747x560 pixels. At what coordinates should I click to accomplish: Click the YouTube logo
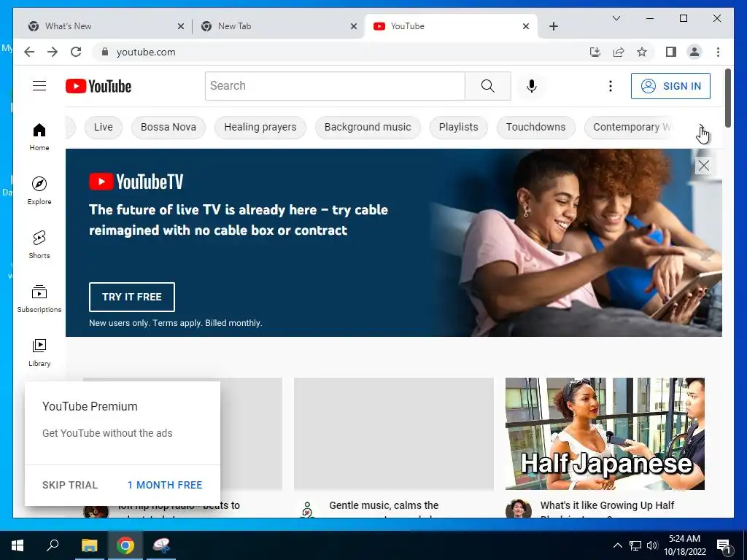98,86
